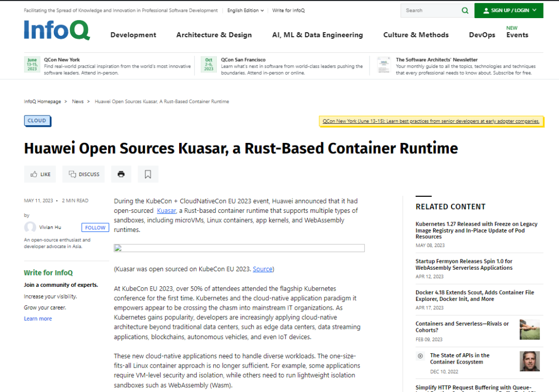The height and width of the screenshot is (392, 559).
Task: Follow author Vivian Hu
Action: (x=95, y=227)
